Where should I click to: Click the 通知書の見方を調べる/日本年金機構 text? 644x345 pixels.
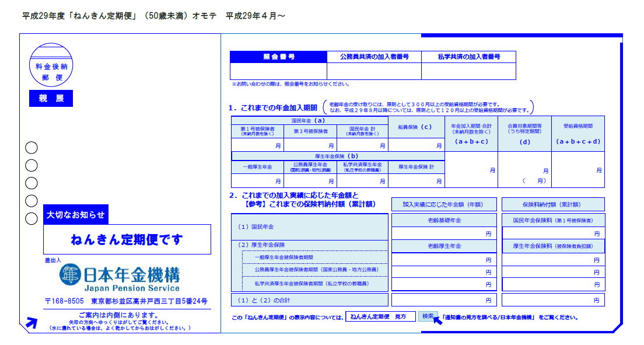[x=488, y=317]
